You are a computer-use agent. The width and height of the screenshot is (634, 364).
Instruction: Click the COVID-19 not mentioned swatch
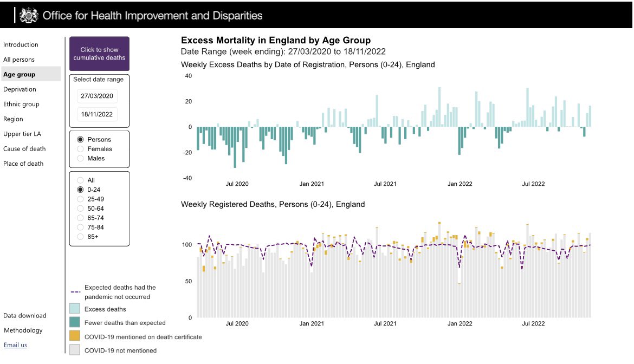pyautogui.click(x=75, y=350)
